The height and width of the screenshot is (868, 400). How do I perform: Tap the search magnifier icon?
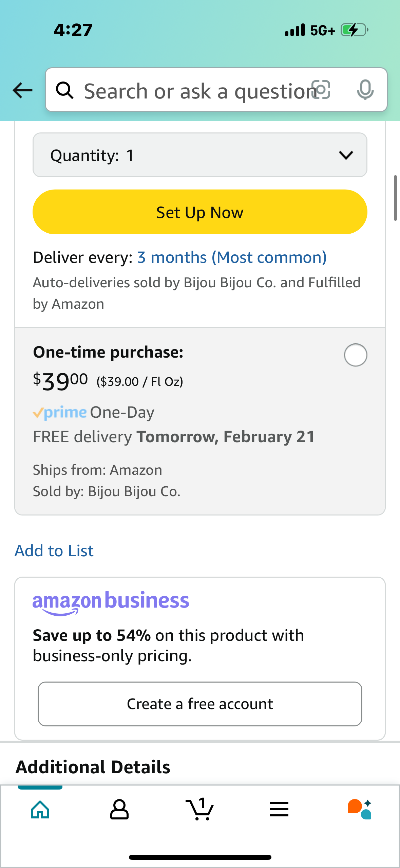pos(64,90)
